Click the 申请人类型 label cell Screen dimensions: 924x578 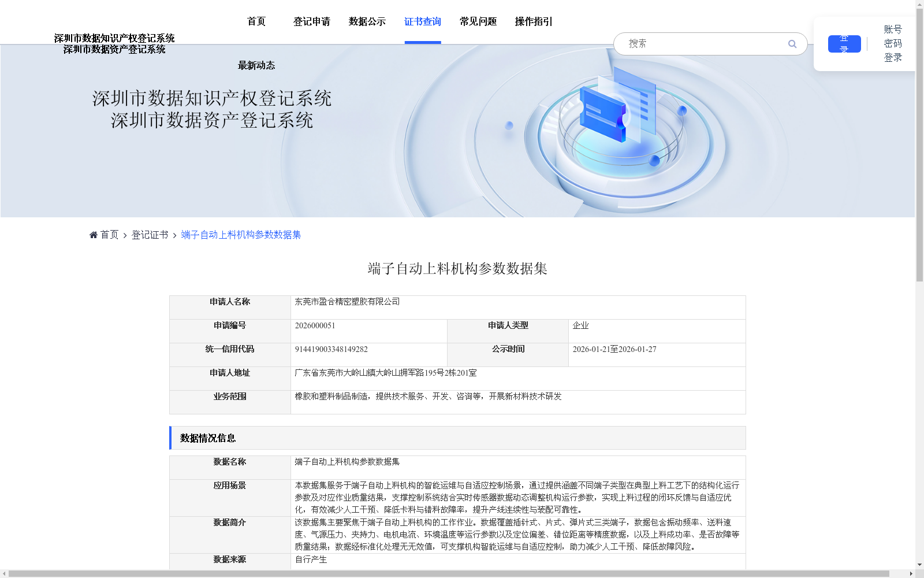point(508,331)
